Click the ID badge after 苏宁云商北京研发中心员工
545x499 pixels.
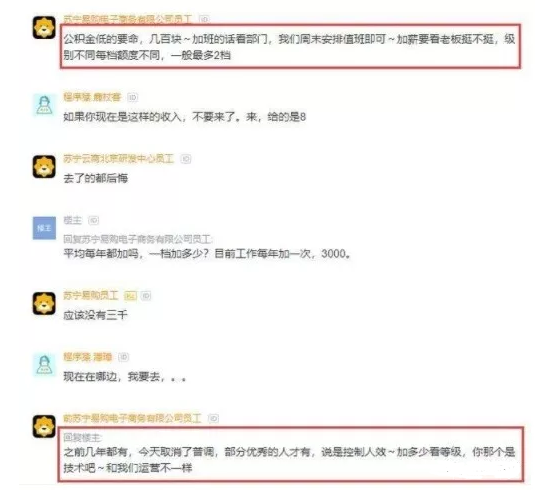(x=186, y=159)
